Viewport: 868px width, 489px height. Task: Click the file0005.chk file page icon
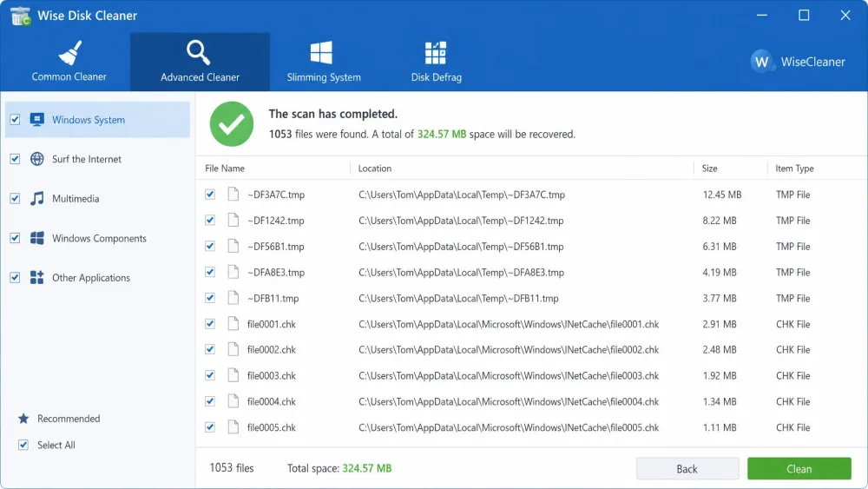click(x=233, y=427)
